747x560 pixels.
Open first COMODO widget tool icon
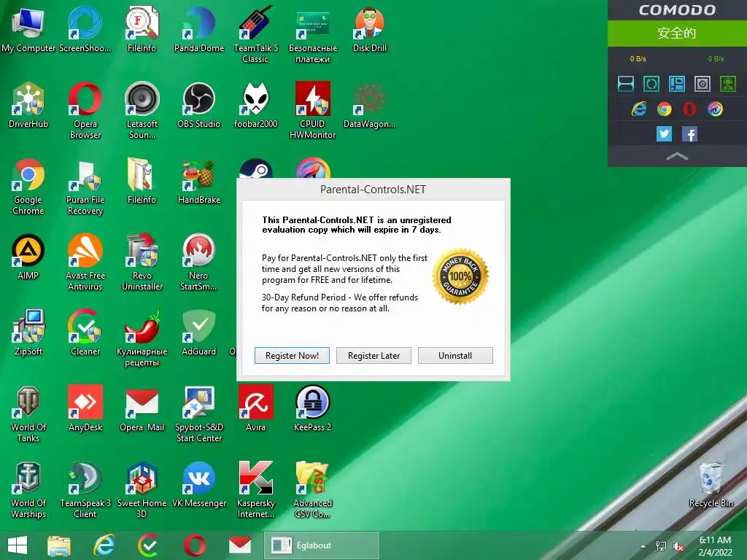(x=625, y=84)
